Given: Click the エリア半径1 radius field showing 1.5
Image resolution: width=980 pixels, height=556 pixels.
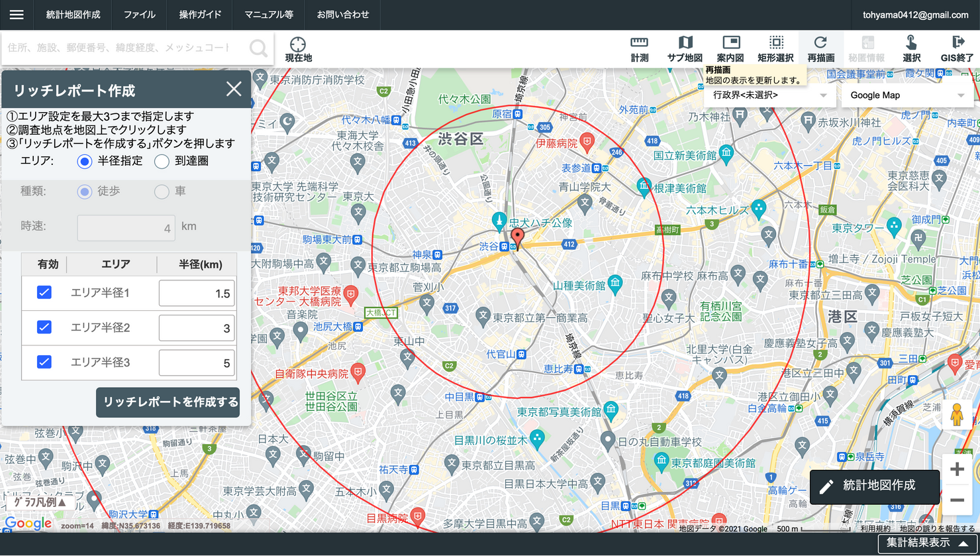Looking at the screenshot, I should point(197,293).
